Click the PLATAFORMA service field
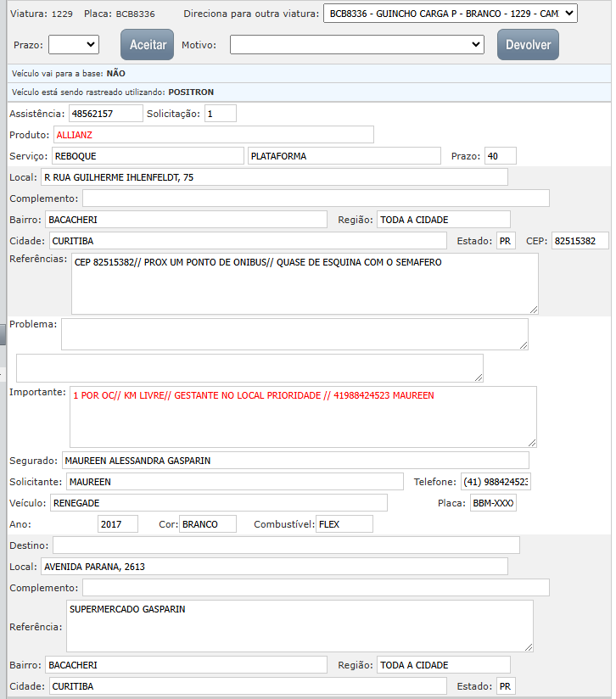 pyautogui.click(x=344, y=156)
